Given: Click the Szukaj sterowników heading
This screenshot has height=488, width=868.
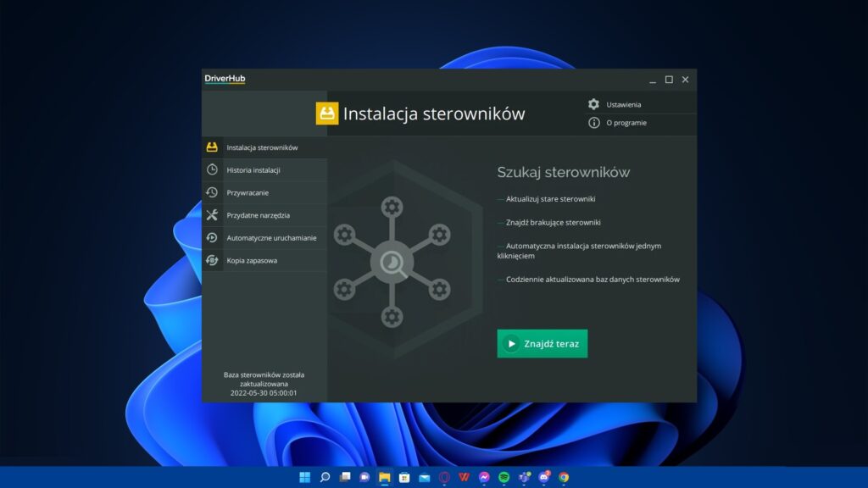Looking at the screenshot, I should click(x=563, y=172).
